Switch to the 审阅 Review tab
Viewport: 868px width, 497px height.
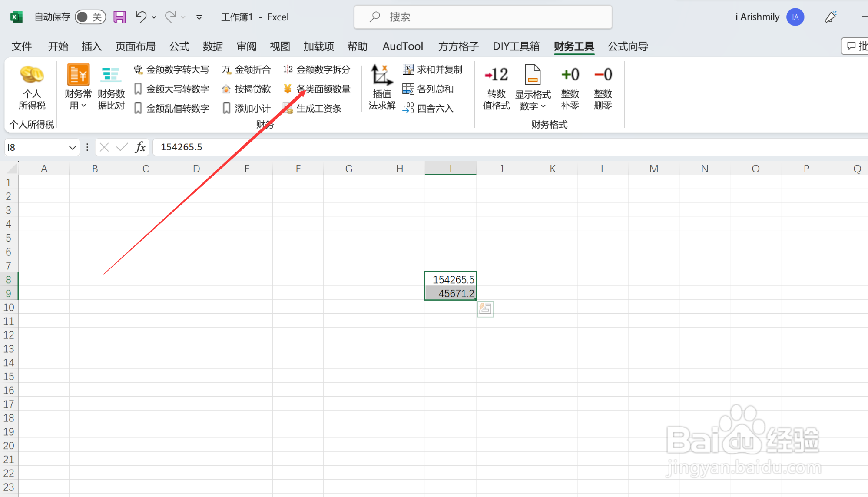coord(246,46)
